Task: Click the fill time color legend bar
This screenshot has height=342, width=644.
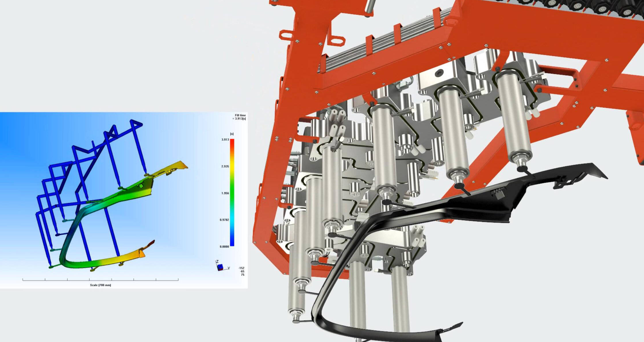Action: point(232,192)
